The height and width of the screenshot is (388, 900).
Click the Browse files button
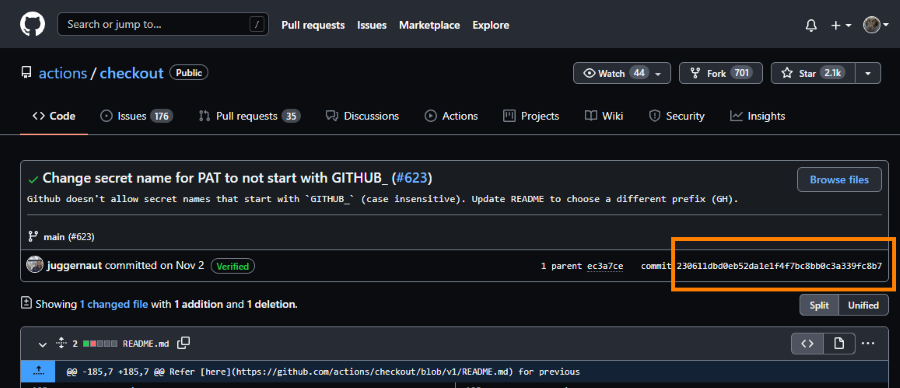coord(839,180)
